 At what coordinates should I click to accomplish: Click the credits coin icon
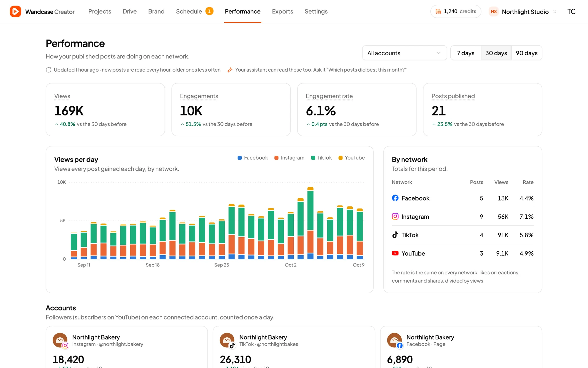pyautogui.click(x=438, y=11)
